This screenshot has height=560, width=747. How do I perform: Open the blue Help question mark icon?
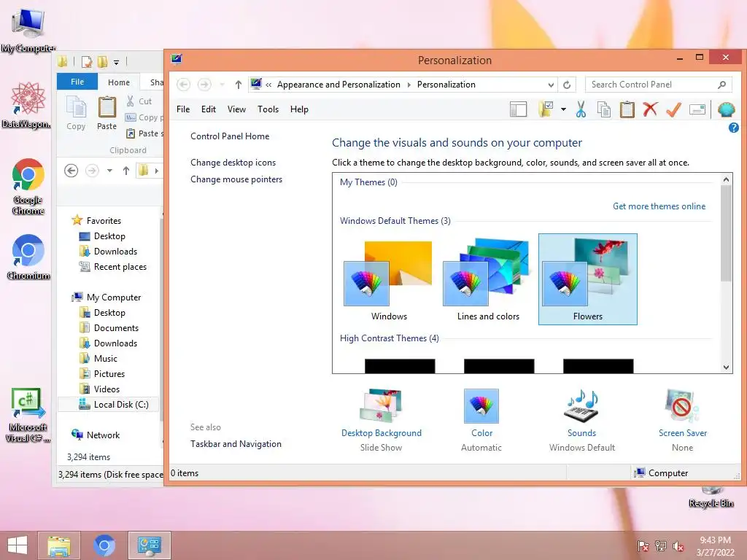[x=734, y=128]
